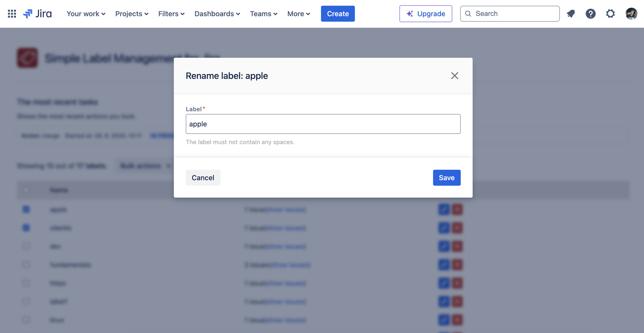The height and width of the screenshot is (333, 644).
Task: Expand the Your work dropdown
Action: point(86,14)
